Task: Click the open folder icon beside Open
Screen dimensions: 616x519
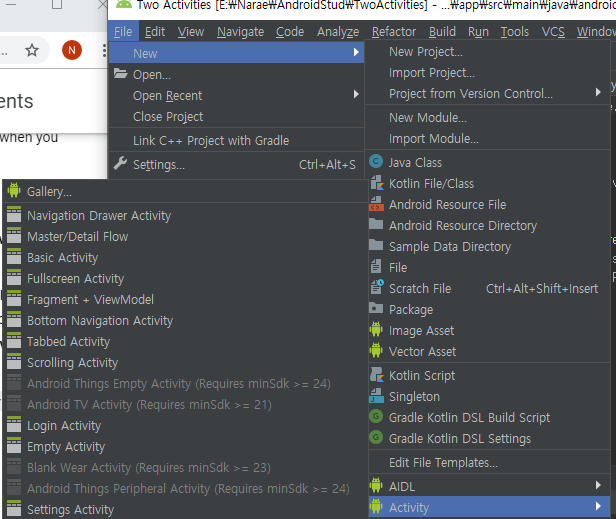Action: click(121, 73)
